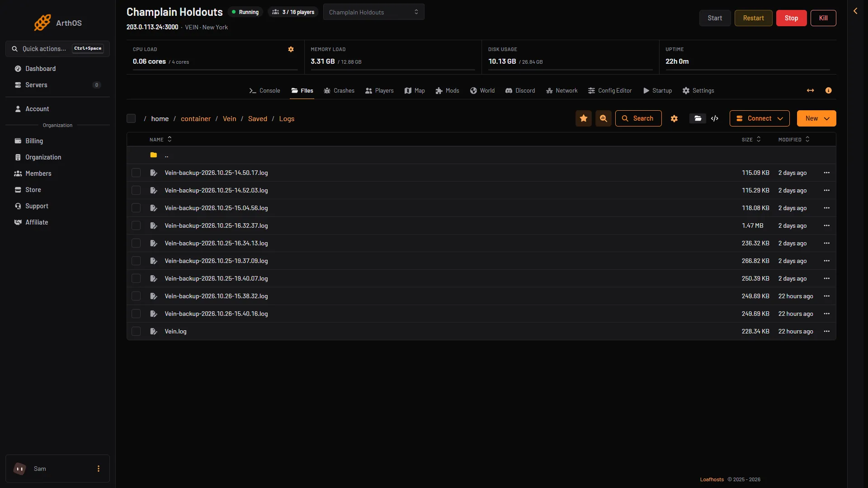This screenshot has height=488, width=868.
Task: Check Vein-backup-2026.10.25-16.34.13.log checkbox
Action: tap(136, 243)
